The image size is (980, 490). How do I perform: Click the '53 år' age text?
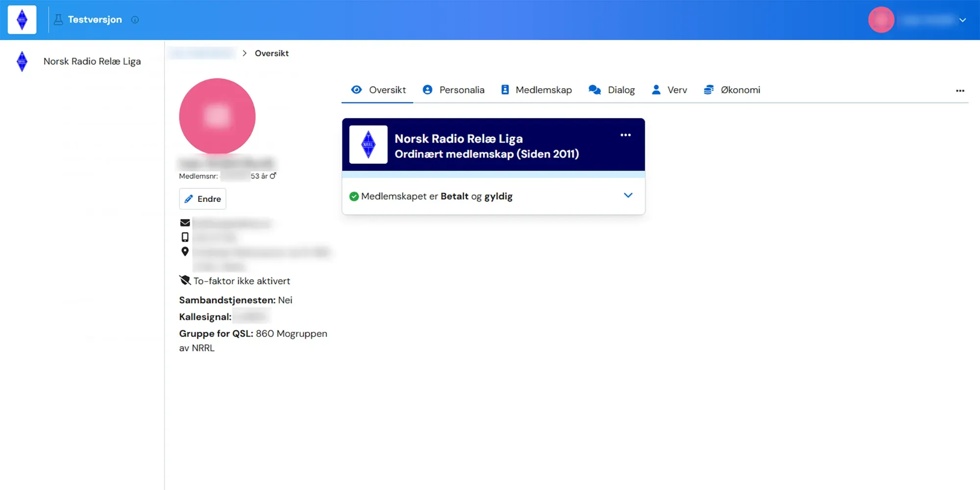click(259, 176)
